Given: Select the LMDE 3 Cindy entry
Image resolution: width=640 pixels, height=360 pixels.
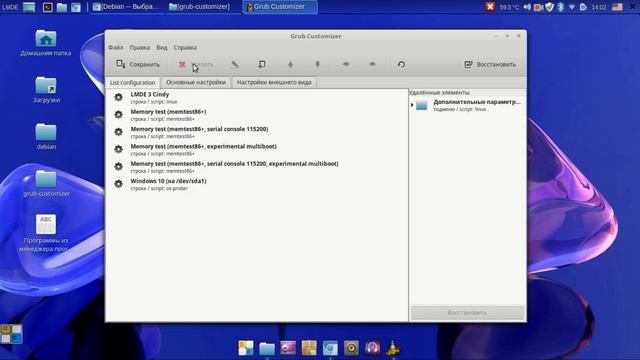Looking at the screenshot, I should [x=256, y=98].
